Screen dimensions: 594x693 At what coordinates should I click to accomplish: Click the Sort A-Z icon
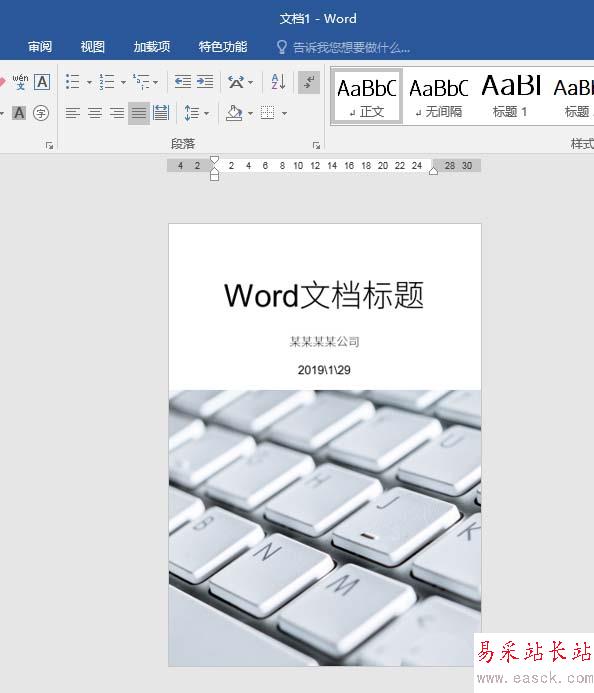pos(278,82)
